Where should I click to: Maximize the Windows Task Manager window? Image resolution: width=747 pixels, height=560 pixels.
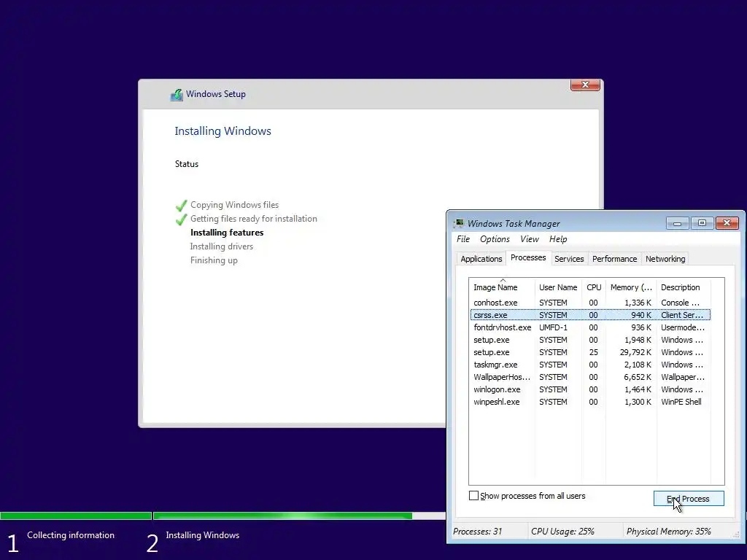tap(702, 223)
